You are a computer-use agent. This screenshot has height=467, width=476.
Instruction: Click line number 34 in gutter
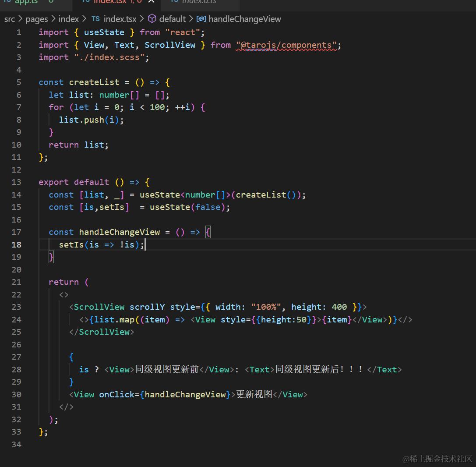[16, 445]
